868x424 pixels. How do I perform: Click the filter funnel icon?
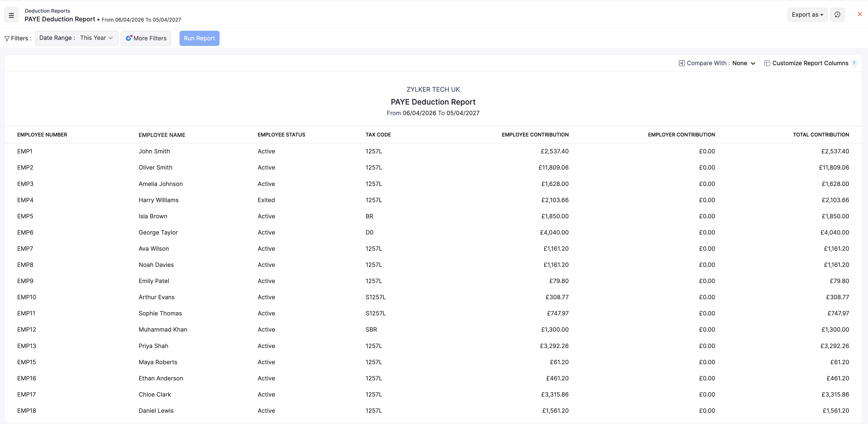[x=7, y=38]
